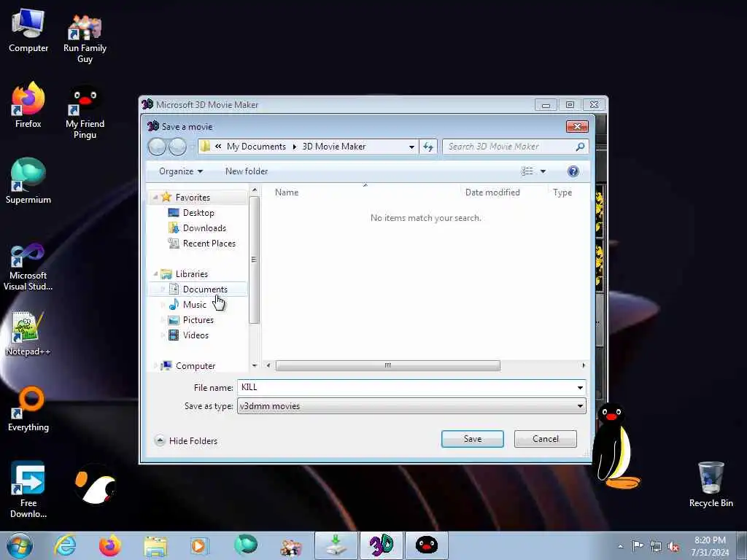Refresh the 3D Movie Maker folder view
Viewport: 747px width, 560px height.
pos(428,147)
